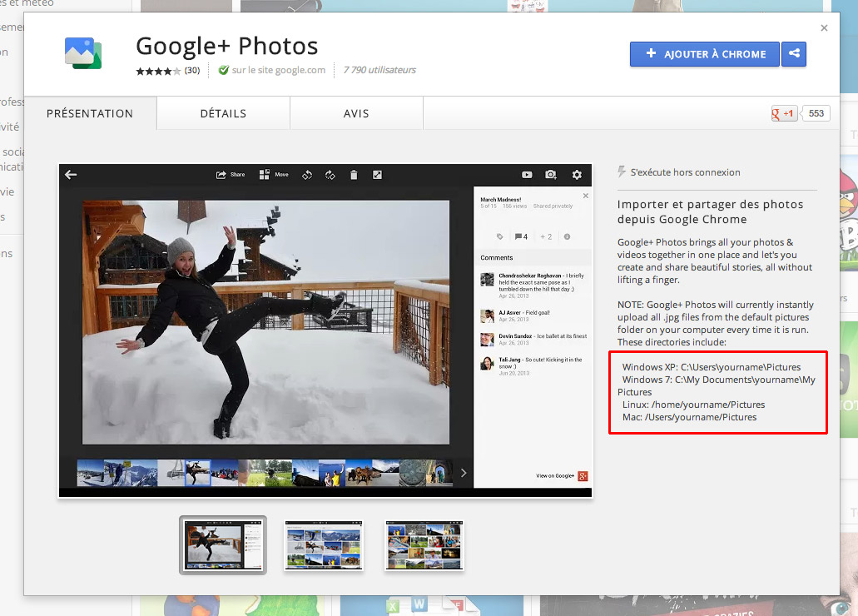
Task: Click the highlighted kicking-photo filmstrip thumbnail
Action: (x=197, y=473)
